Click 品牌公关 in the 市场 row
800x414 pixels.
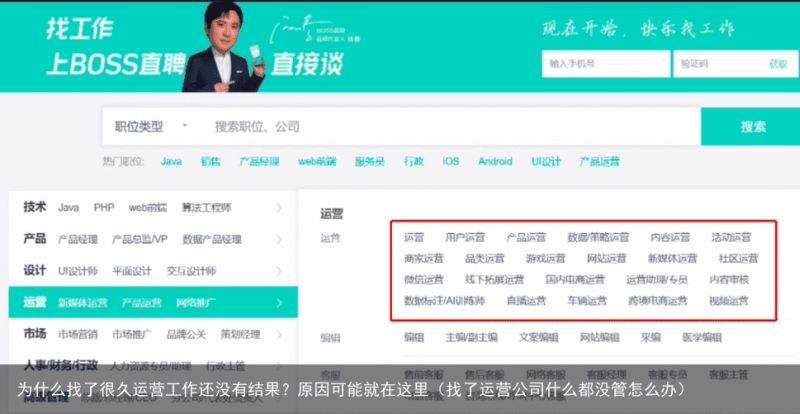(186, 334)
